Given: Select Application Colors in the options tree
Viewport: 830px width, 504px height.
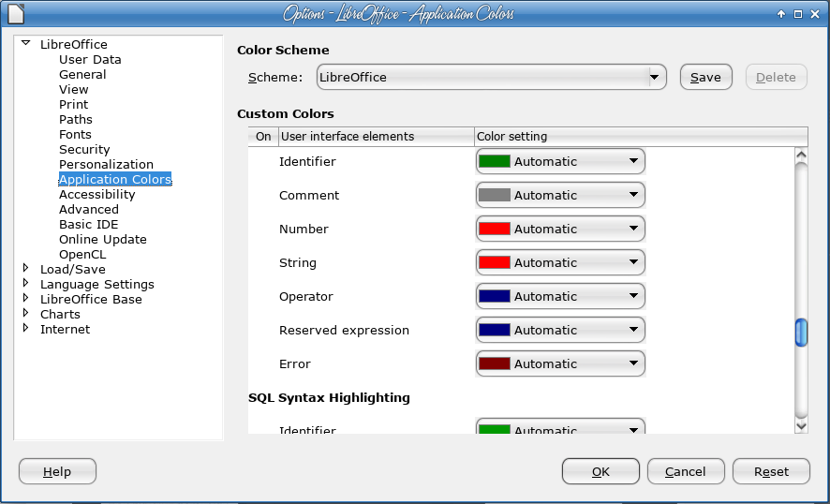Looking at the screenshot, I should pos(115,180).
